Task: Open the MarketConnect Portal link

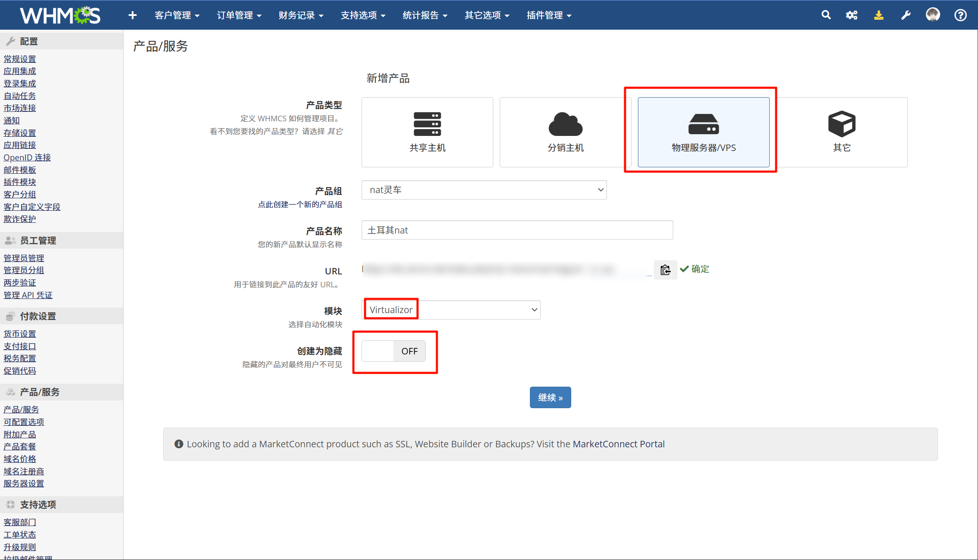Action: pos(618,444)
